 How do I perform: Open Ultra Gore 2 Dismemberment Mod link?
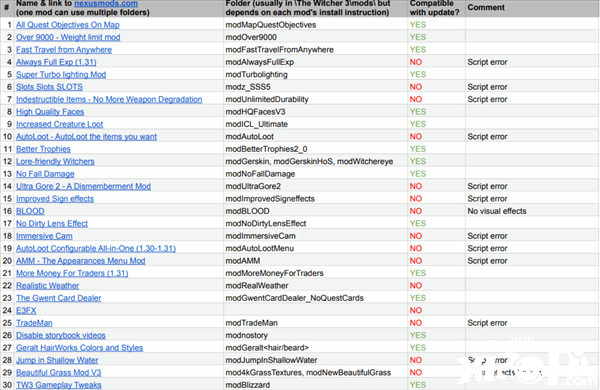tap(83, 186)
